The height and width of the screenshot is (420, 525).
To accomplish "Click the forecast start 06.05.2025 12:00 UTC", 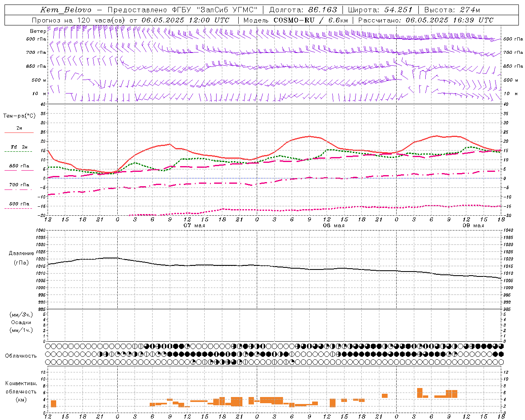I will 185,20.
